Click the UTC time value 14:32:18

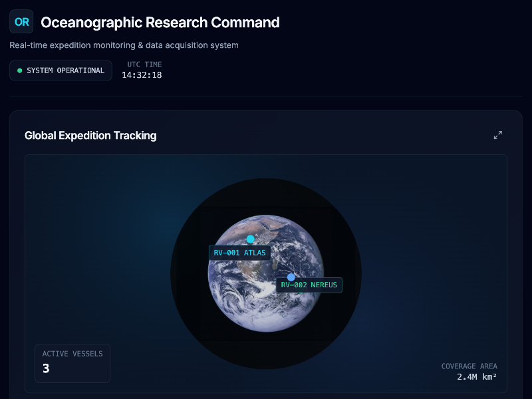142,75
